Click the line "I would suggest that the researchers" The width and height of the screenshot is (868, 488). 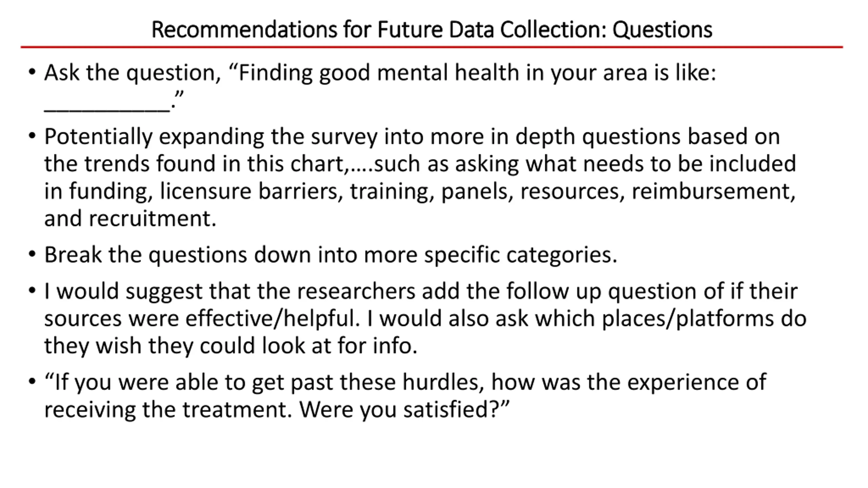click(x=421, y=291)
